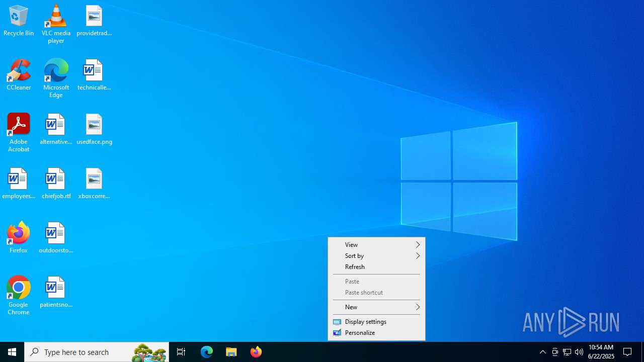Select the providetrad image file icon
Image resolution: width=644 pixels, height=362 pixels.
94,21
